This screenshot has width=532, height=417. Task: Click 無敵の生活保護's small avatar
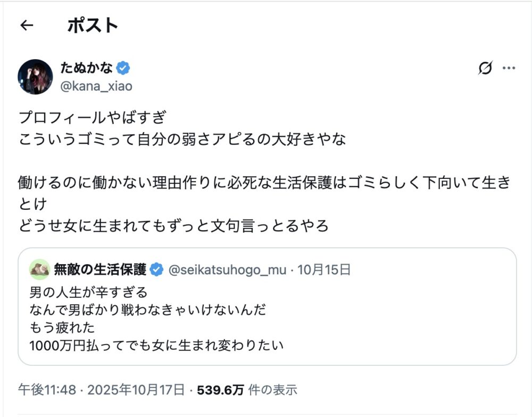click(x=40, y=269)
